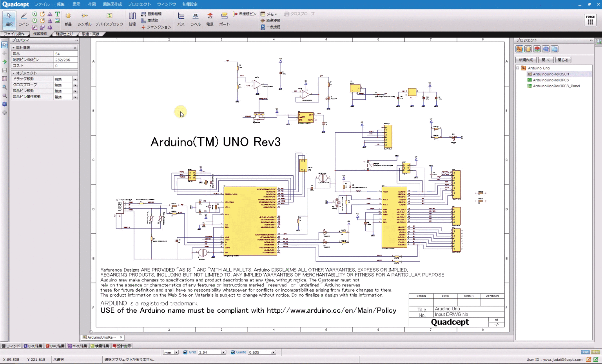Collapse the Arduino Uno project tree node
602x364 pixels.
518,68
